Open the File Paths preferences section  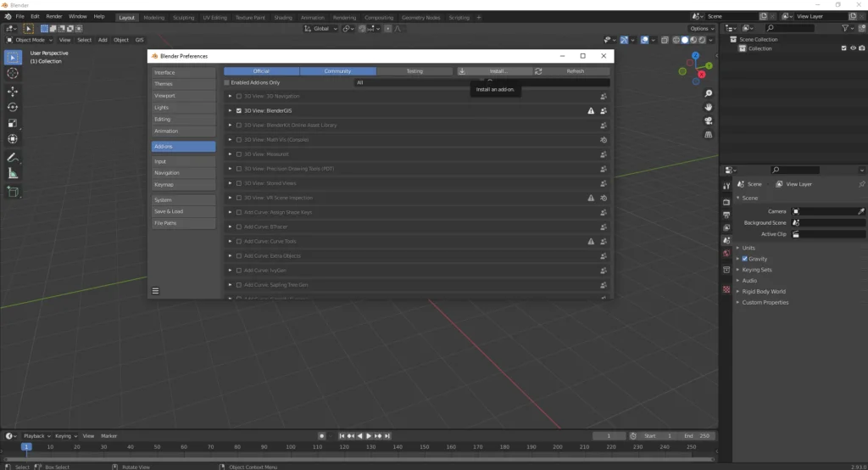pos(183,223)
